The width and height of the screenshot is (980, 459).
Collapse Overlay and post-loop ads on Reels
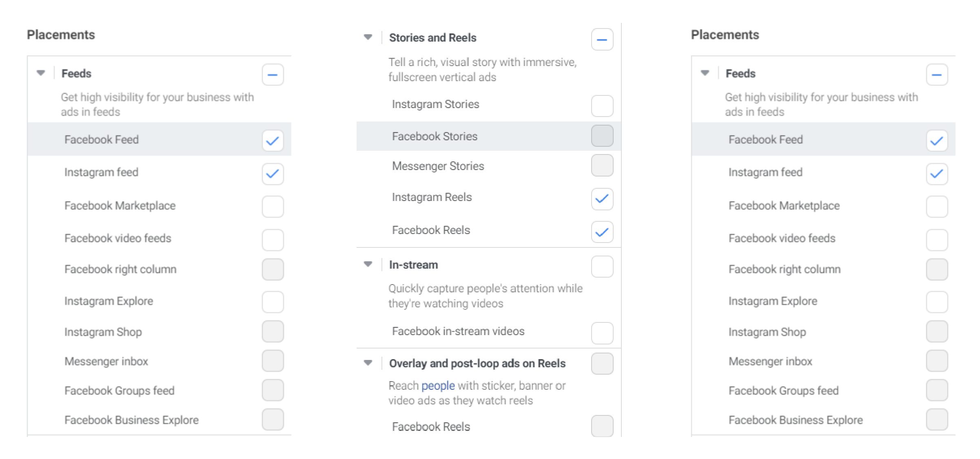click(x=368, y=362)
